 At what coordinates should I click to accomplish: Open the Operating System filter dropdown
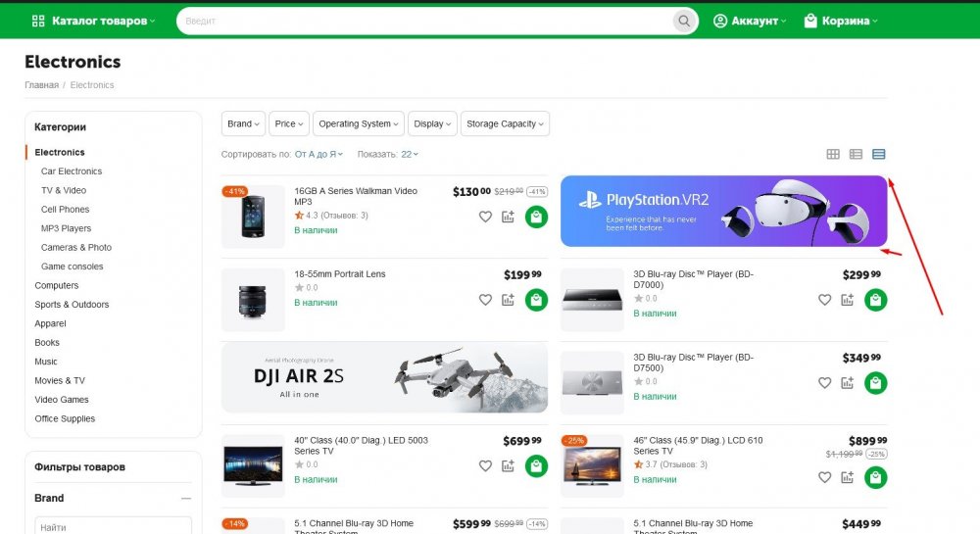coord(358,123)
